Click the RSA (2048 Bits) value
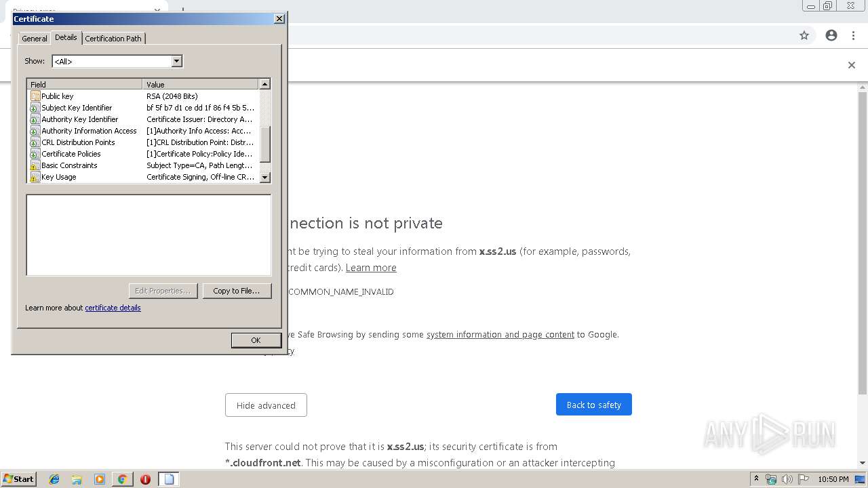868x488 pixels. point(172,96)
